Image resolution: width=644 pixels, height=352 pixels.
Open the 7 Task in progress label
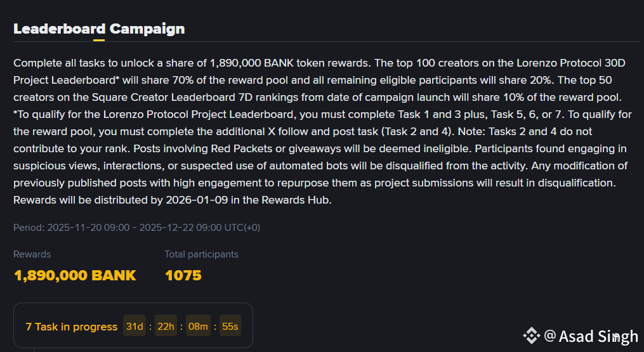pos(71,327)
